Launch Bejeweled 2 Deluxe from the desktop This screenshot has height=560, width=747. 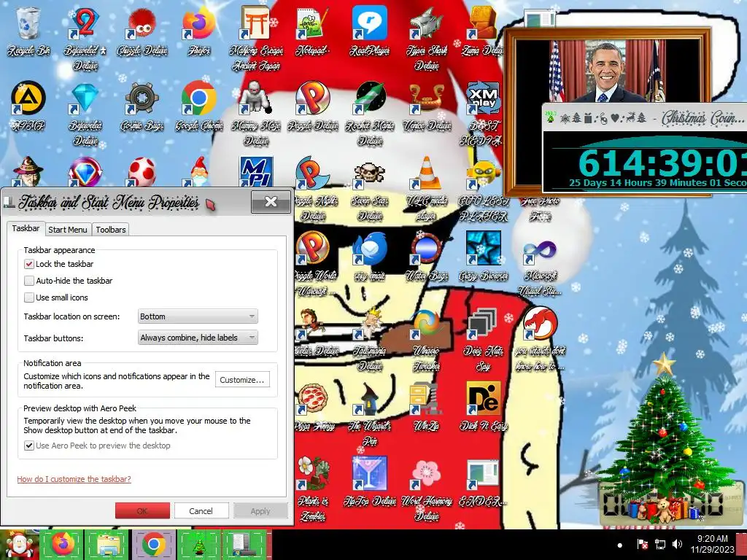(x=85, y=38)
